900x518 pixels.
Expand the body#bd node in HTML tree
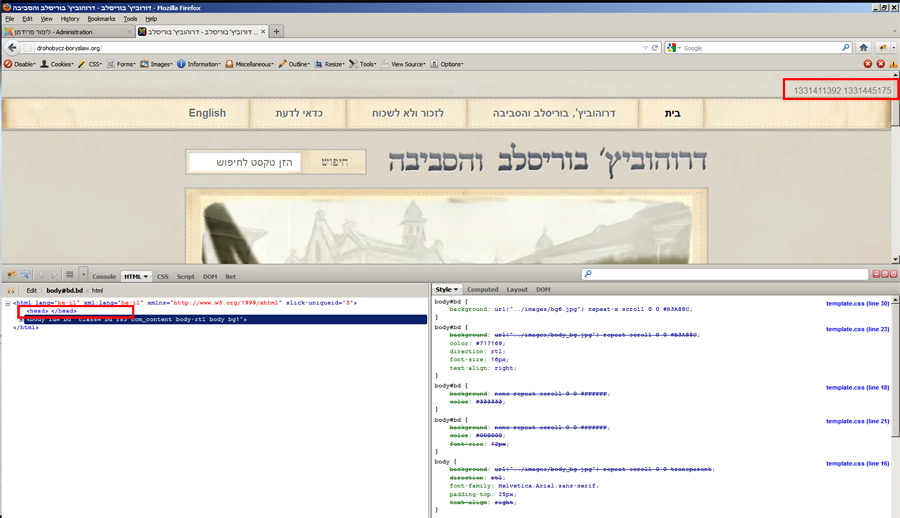pos(22,319)
